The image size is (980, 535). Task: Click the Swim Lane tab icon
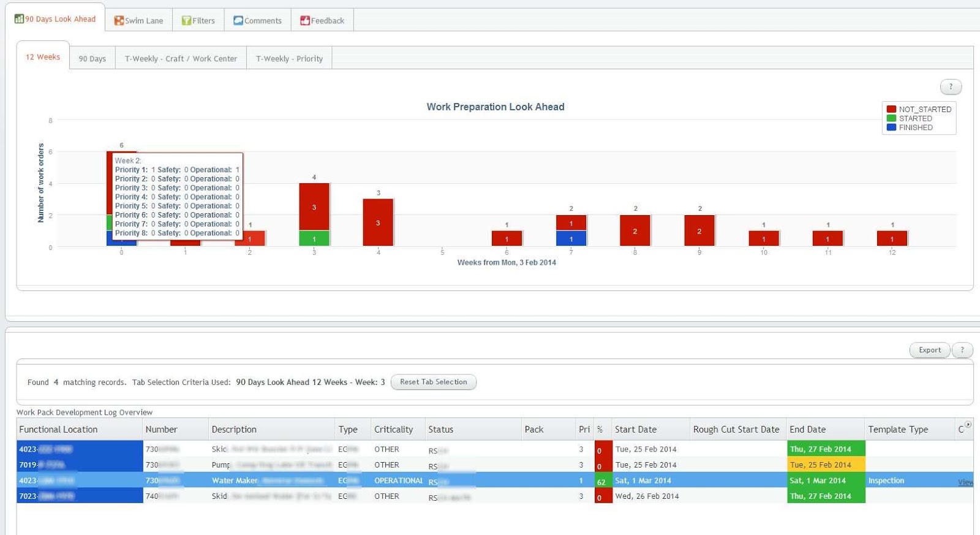coord(119,21)
